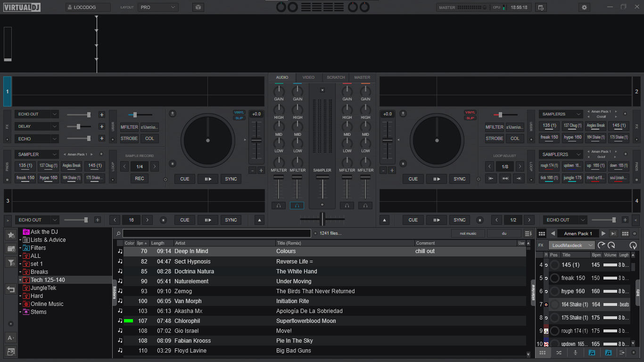Viewport: 644px width, 362px height.
Task: Click the skip-to-next icon after Amen Pack 1
Action: point(613,233)
